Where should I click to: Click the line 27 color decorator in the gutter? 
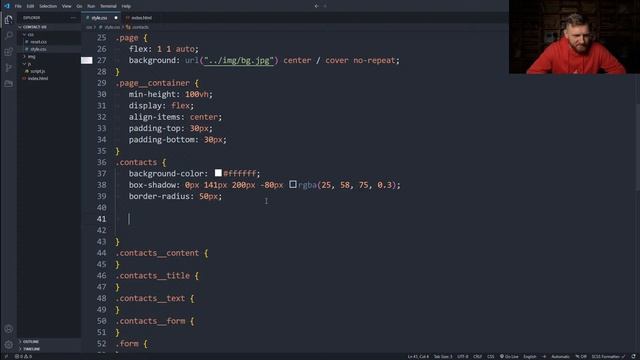pos(87,60)
